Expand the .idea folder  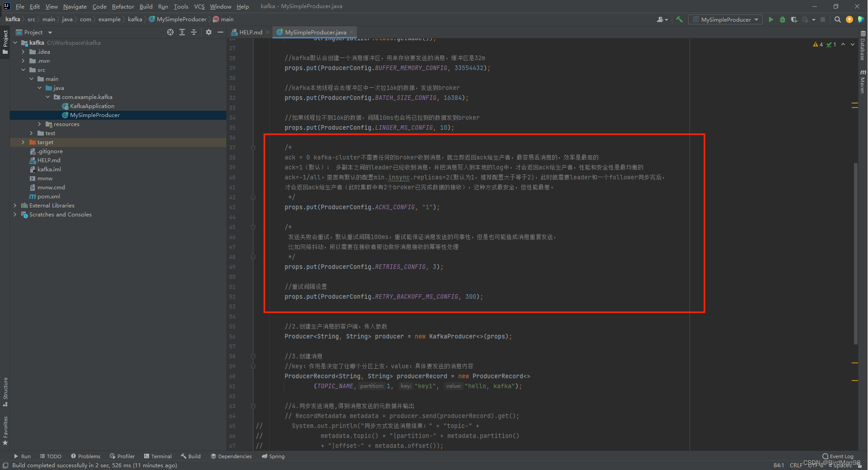(x=23, y=52)
